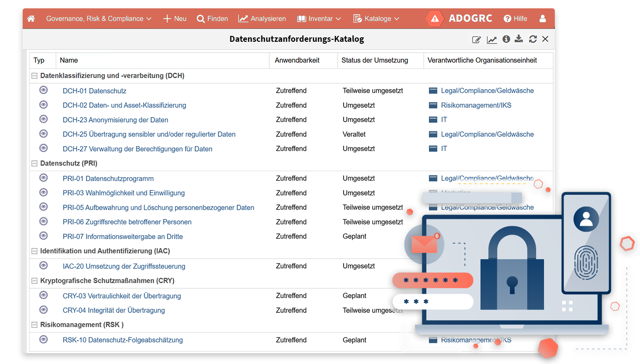
Task: Open the Analysieren menu
Action: coord(262,19)
